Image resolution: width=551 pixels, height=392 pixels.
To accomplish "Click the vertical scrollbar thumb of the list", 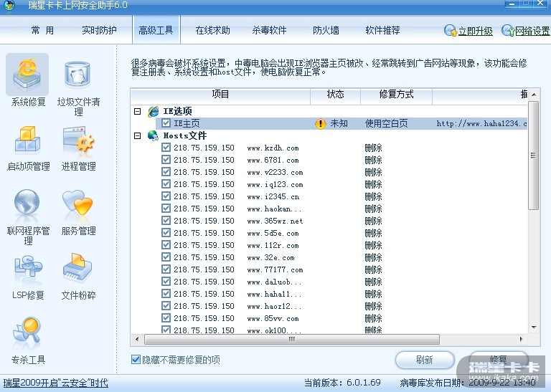I will [533, 156].
